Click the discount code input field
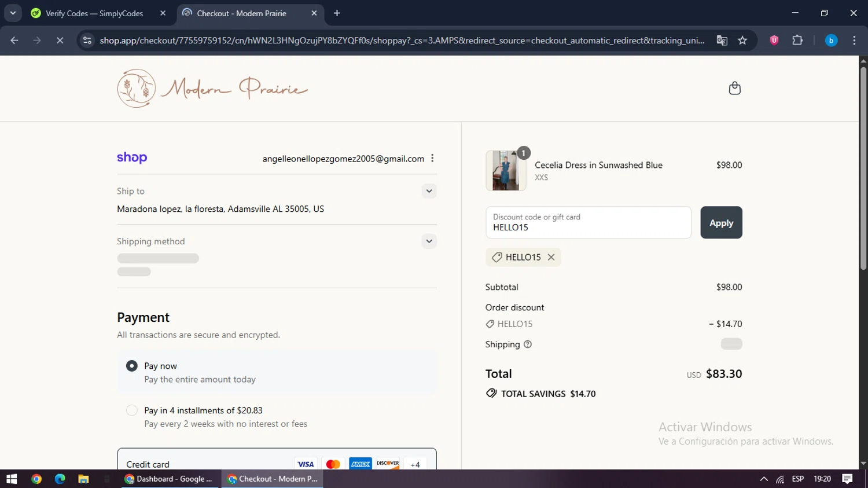The height and width of the screenshot is (488, 868). 589,222
